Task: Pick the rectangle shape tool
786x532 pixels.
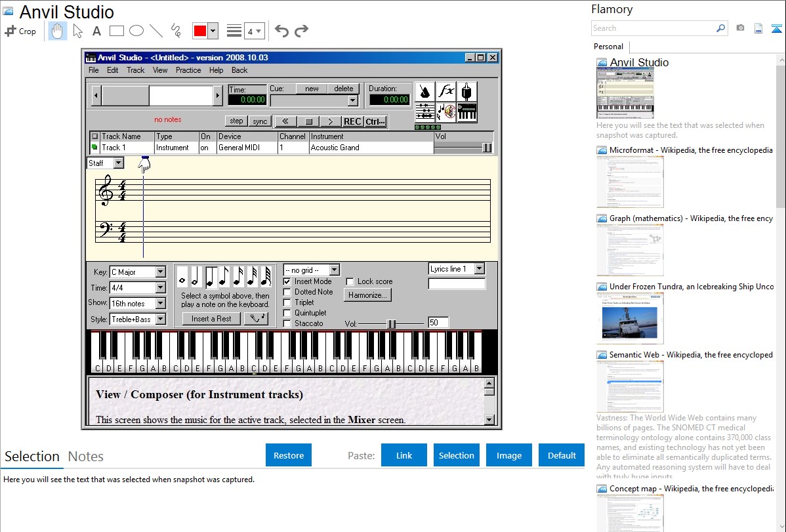Action: point(117,31)
